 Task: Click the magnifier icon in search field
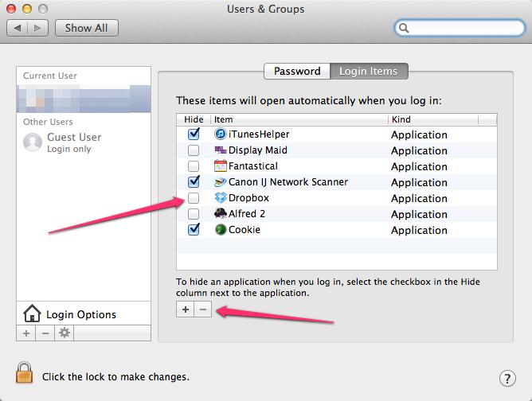404,28
